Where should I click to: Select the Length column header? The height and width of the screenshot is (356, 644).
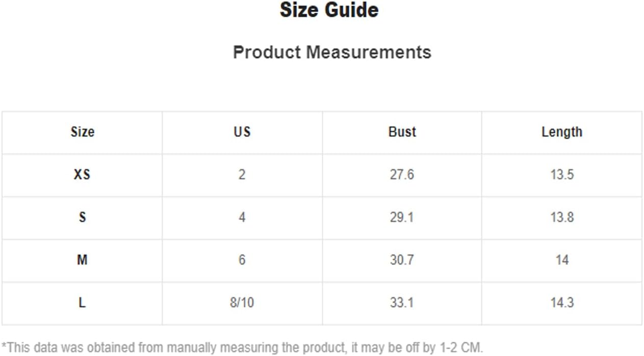tap(562, 132)
